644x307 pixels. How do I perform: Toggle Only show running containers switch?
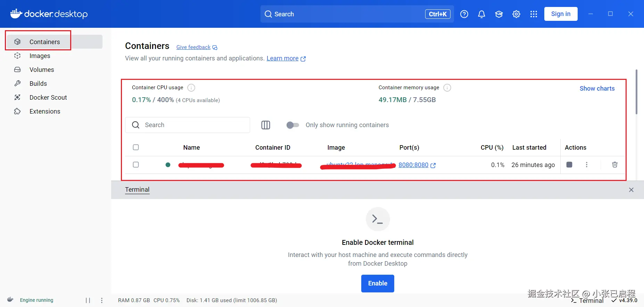292,125
